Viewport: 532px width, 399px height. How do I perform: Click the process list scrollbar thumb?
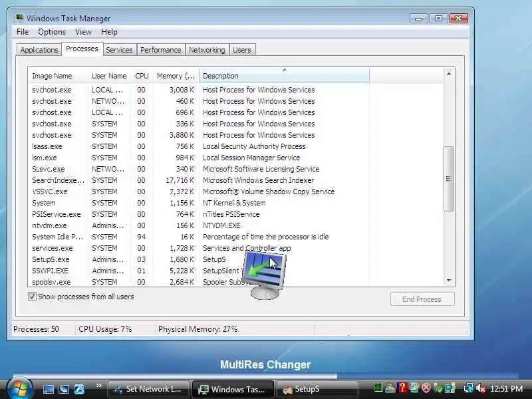click(448, 179)
